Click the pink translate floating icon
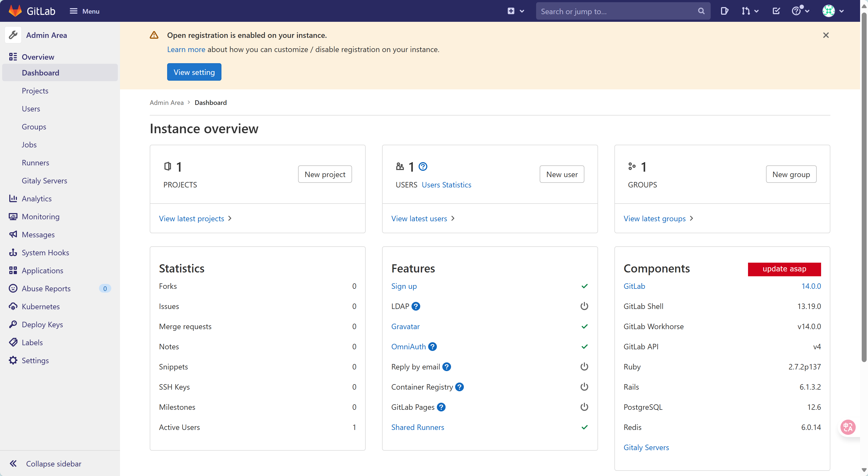 pos(848,428)
